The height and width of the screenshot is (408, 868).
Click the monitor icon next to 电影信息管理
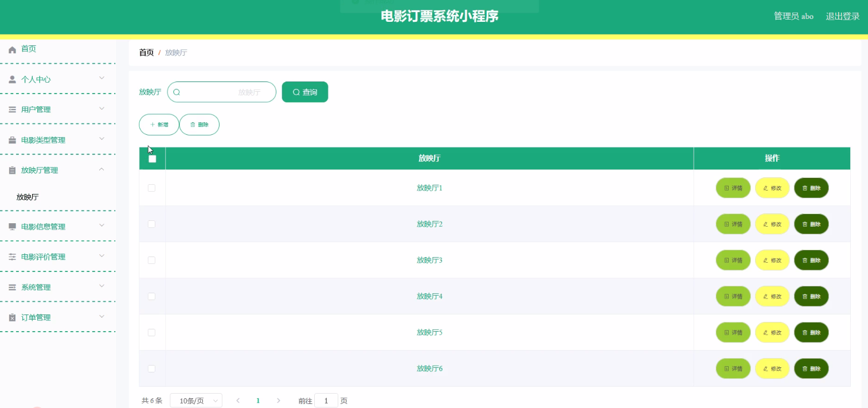[11, 226]
